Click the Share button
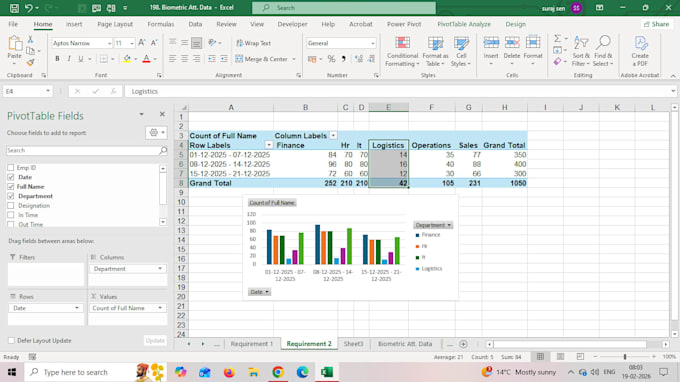The height and width of the screenshot is (382, 680). 656,24
